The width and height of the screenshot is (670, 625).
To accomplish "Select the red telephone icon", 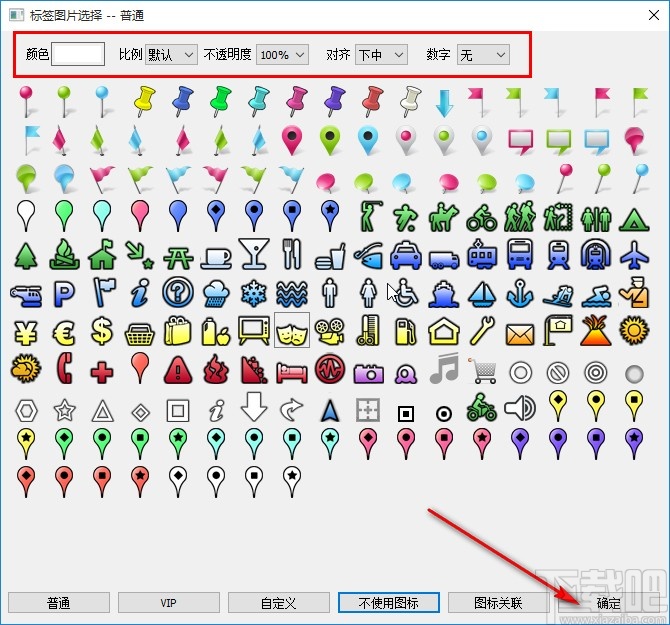I will pos(64,368).
